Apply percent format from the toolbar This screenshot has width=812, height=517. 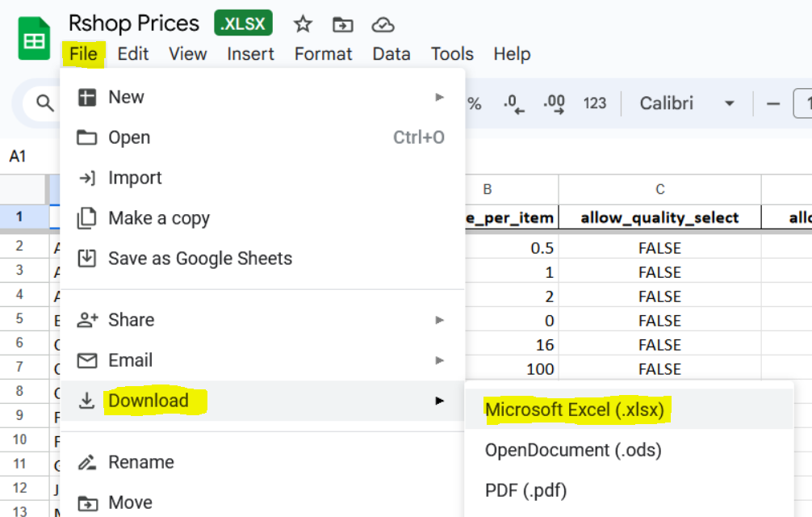475,103
